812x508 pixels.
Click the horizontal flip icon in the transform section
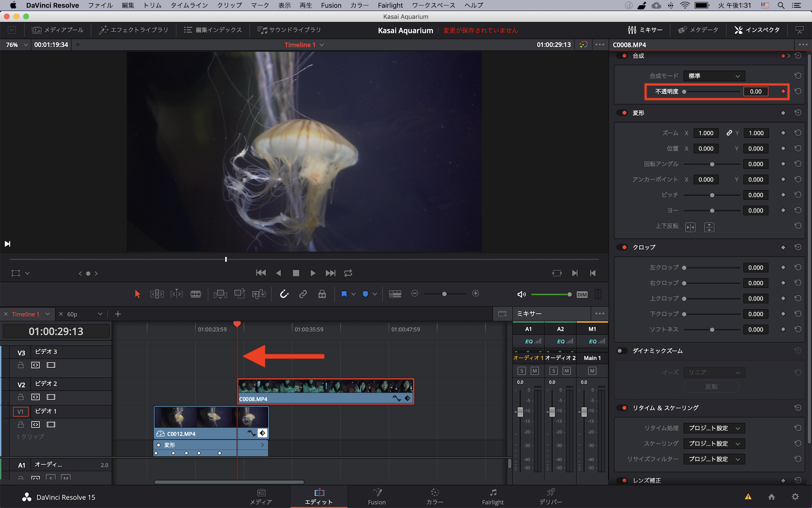[x=690, y=227]
